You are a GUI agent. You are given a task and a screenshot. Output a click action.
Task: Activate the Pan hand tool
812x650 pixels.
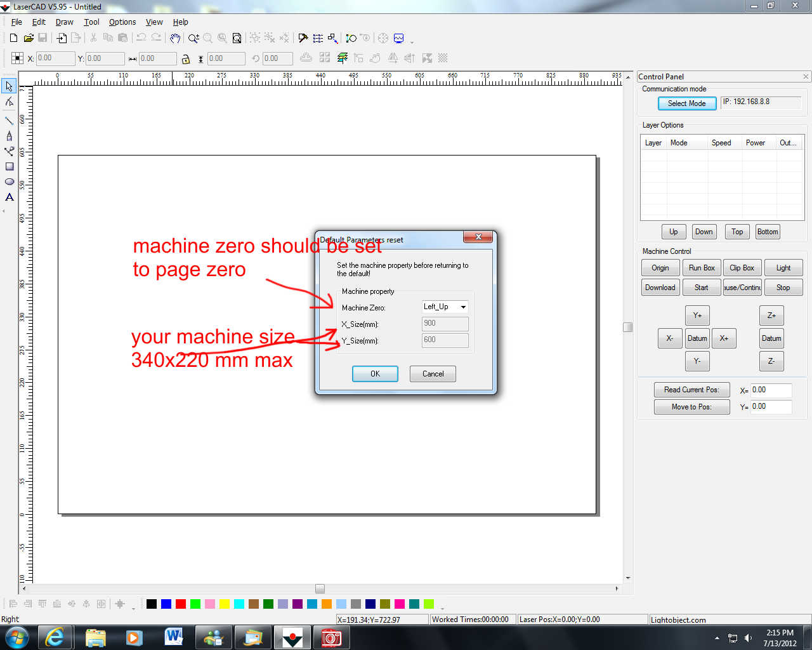[175, 39]
